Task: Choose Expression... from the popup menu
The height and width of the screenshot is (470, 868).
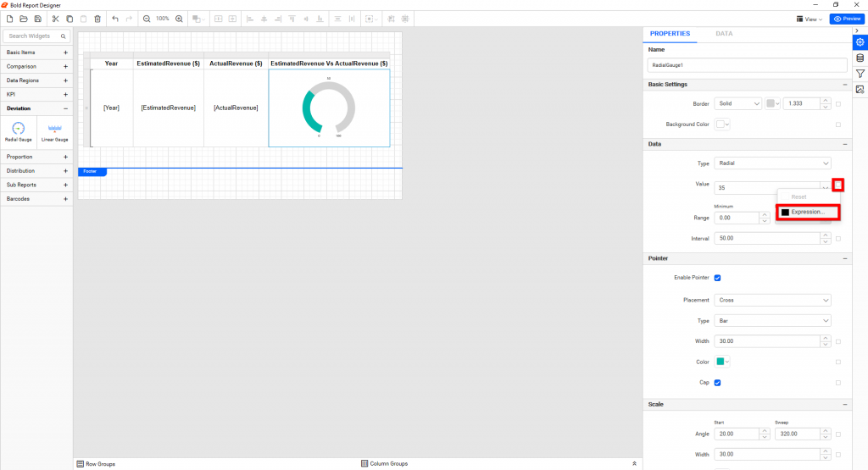Action: click(x=808, y=212)
